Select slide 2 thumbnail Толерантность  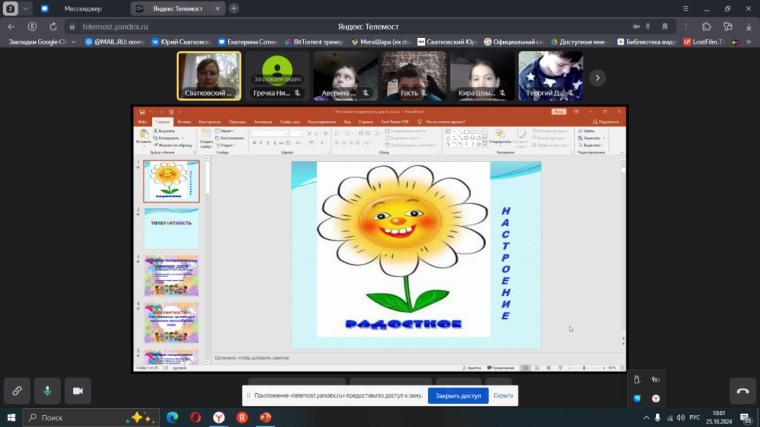point(171,228)
